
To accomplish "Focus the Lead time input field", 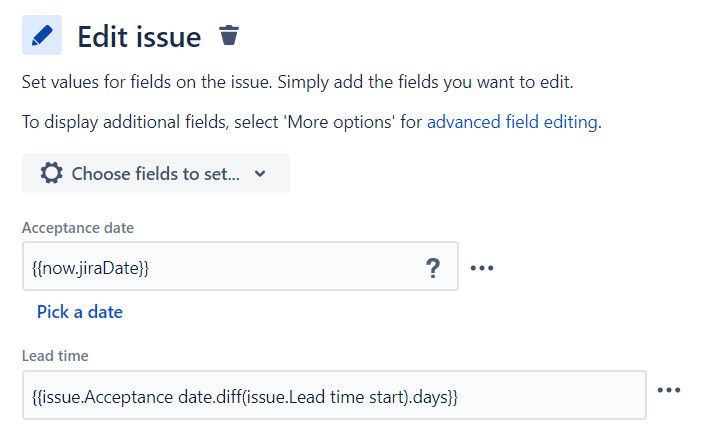I will pos(334,395).
